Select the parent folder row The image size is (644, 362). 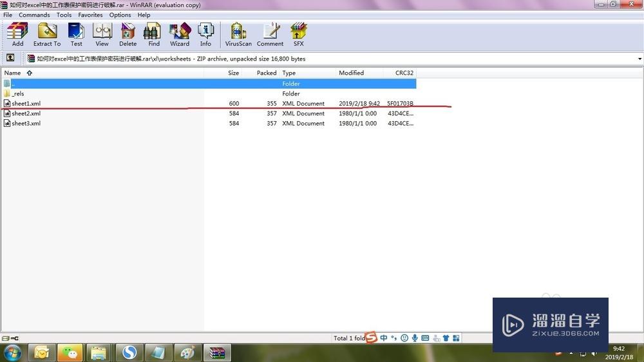tap(209, 83)
